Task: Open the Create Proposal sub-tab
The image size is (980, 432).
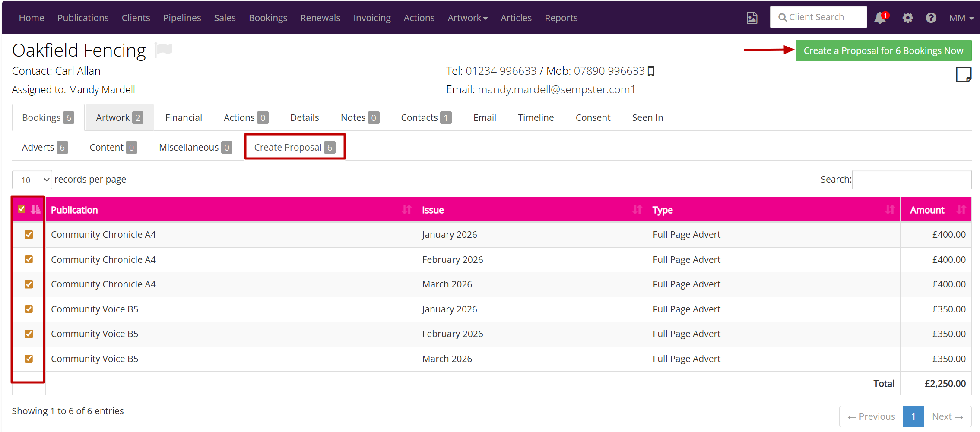Action: coord(295,148)
